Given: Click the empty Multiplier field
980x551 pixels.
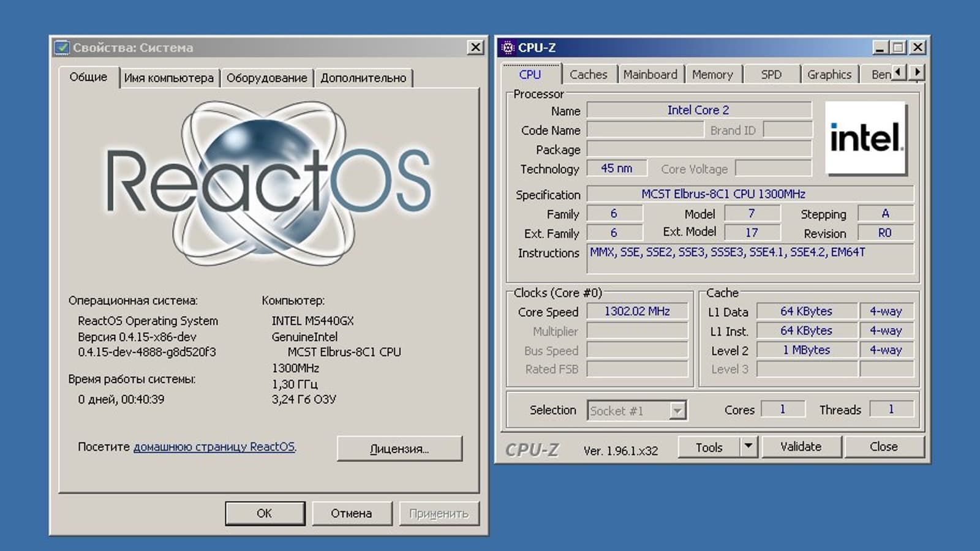Looking at the screenshot, I should coord(637,331).
